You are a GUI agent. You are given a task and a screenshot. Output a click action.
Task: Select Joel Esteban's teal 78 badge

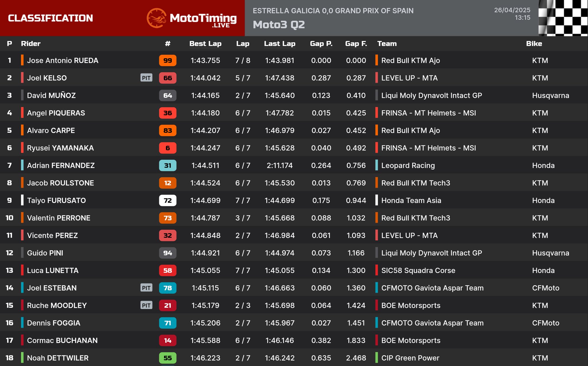coord(167,288)
